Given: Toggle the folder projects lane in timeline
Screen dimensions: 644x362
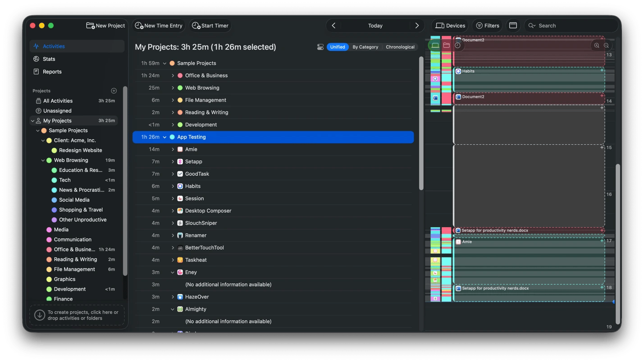Looking at the screenshot, I should point(446,46).
